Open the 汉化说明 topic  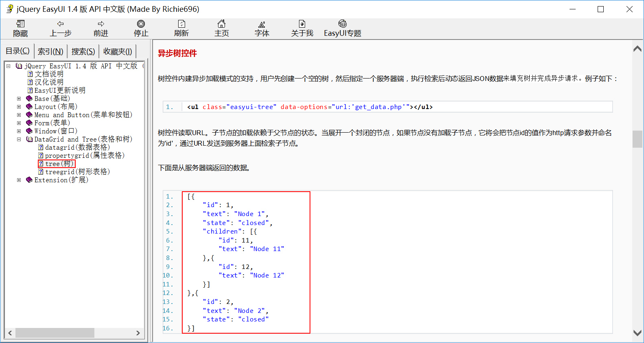click(49, 82)
